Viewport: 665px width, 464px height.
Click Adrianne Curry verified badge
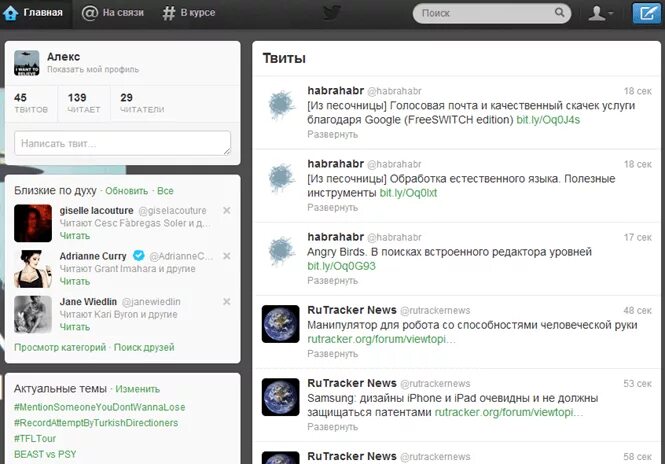click(x=139, y=255)
